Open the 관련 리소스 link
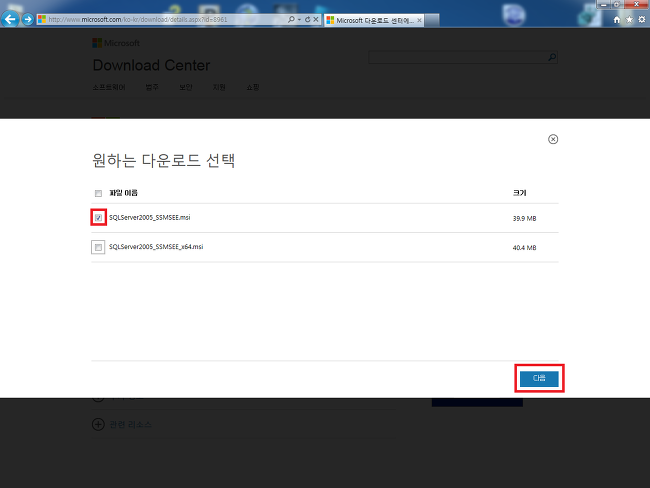This screenshot has width=650, height=488. tap(131, 424)
